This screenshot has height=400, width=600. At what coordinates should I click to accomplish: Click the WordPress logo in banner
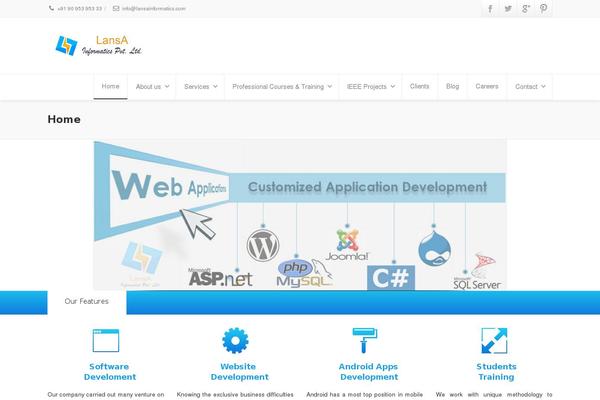click(263, 245)
